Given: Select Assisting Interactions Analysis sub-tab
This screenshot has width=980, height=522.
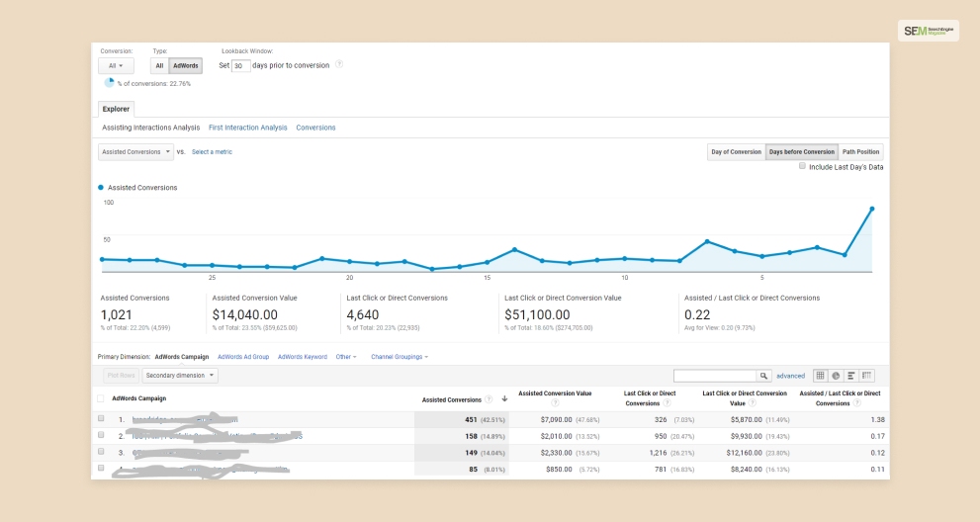Looking at the screenshot, I should (150, 128).
